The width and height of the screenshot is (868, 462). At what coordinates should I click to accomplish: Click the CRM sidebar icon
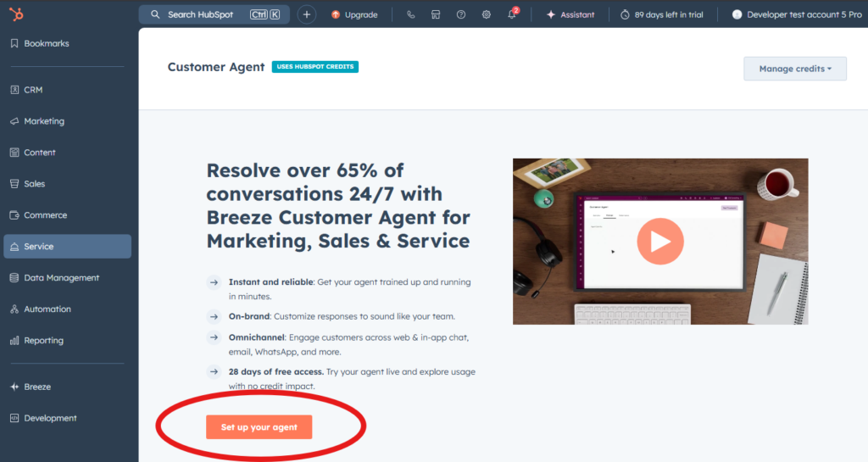click(14, 90)
